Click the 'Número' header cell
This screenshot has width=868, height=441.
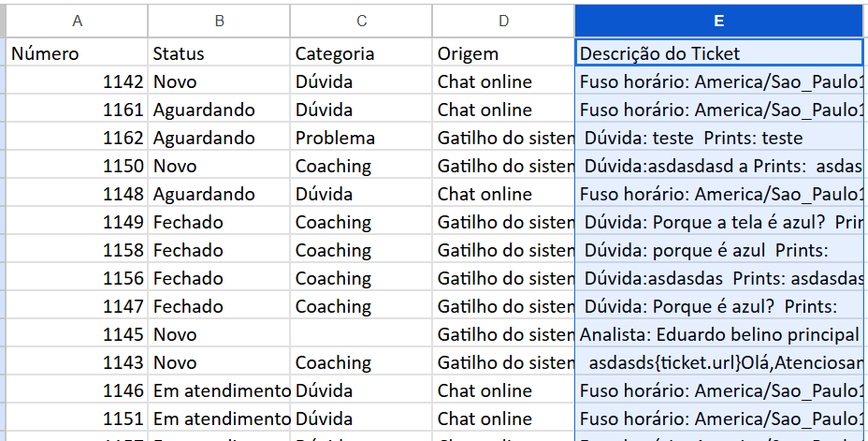(x=77, y=53)
